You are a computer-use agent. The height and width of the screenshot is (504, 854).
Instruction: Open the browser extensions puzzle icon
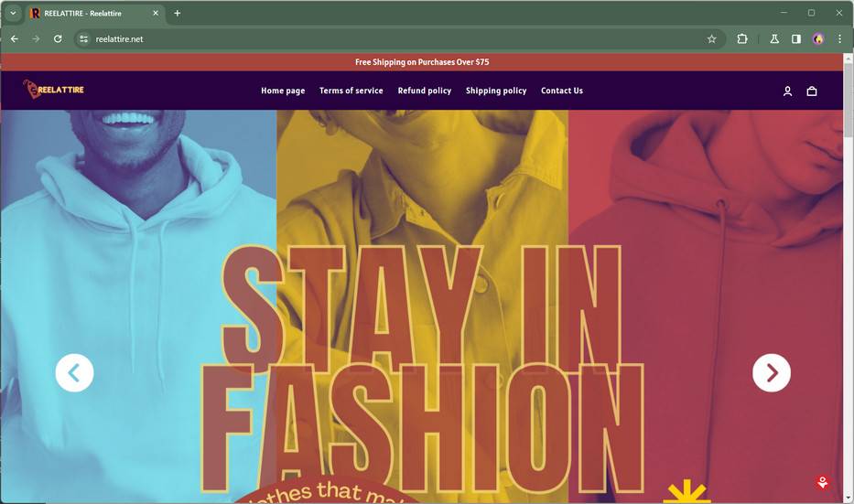coord(741,38)
